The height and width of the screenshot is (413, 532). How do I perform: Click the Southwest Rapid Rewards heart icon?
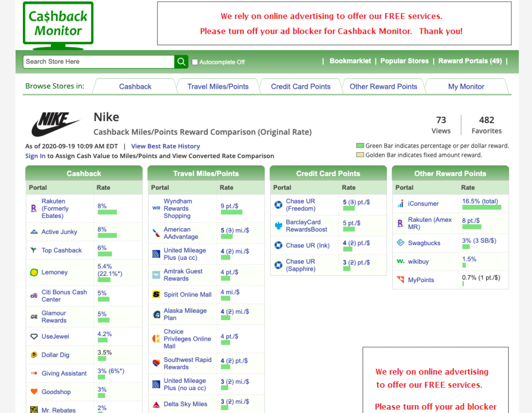156,363
